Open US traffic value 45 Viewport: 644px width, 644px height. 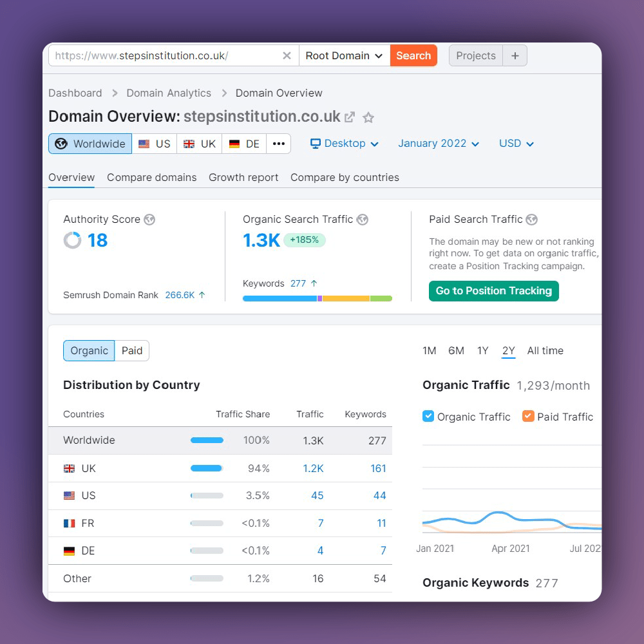pyautogui.click(x=317, y=495)
